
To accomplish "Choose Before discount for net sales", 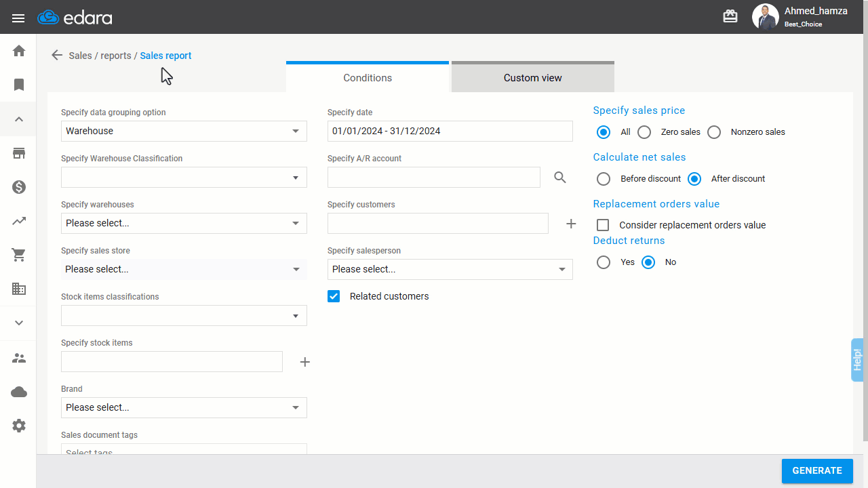I will [604, 179].
